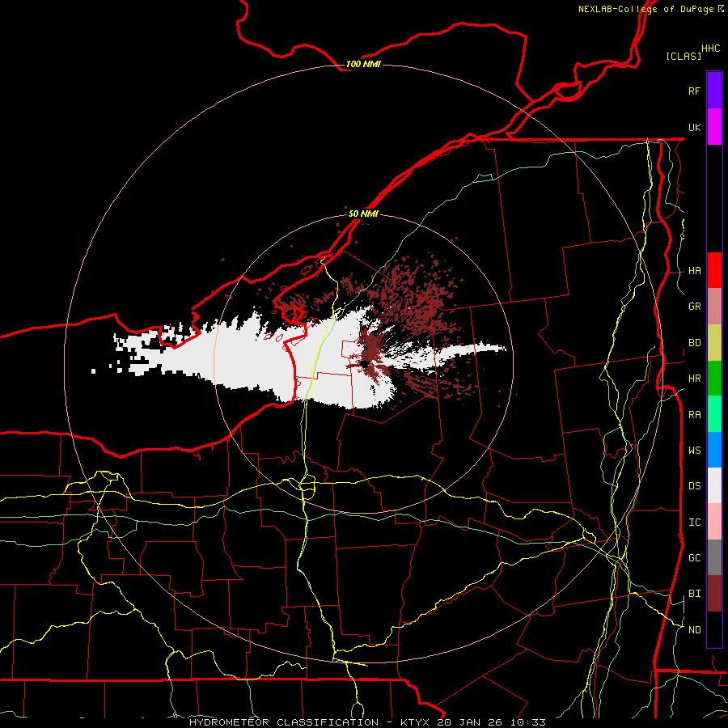Click the UK legend label
Screen dimensions: 728x728
(694, 127)
